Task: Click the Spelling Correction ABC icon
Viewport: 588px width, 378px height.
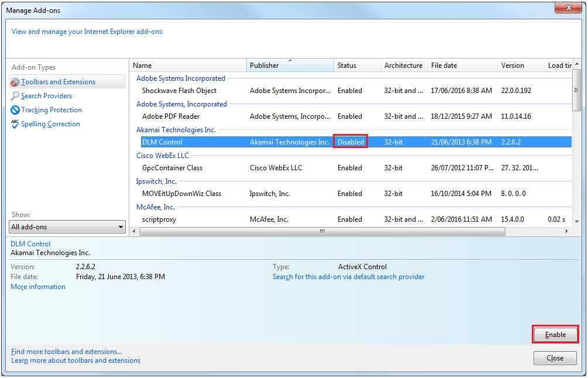Action: (15, 124)
